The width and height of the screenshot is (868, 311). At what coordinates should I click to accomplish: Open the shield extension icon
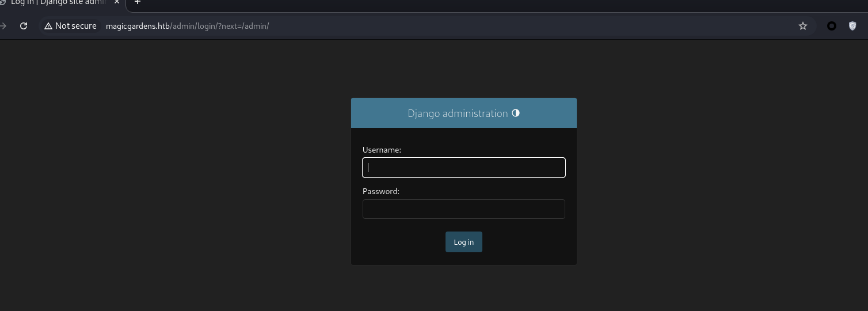852,26
